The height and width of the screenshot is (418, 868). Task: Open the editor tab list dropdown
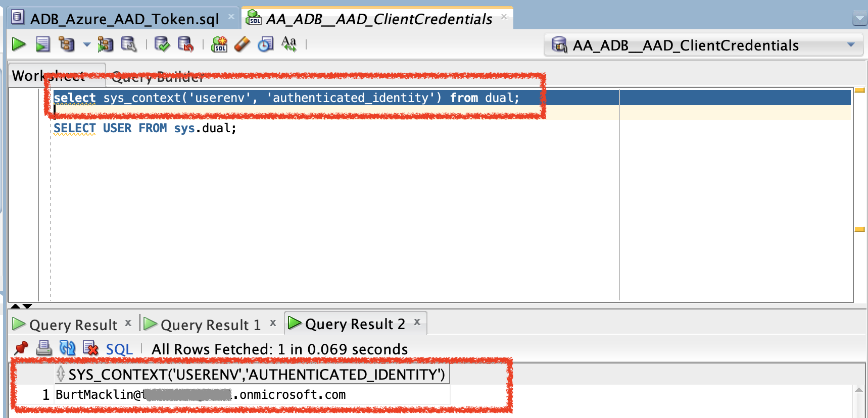point(859,19)
